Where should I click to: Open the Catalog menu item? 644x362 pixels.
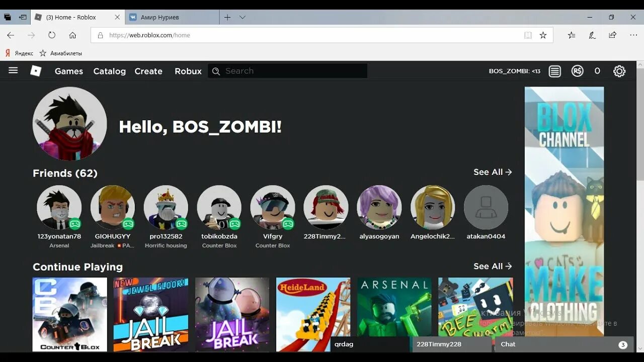click(109, 71)
